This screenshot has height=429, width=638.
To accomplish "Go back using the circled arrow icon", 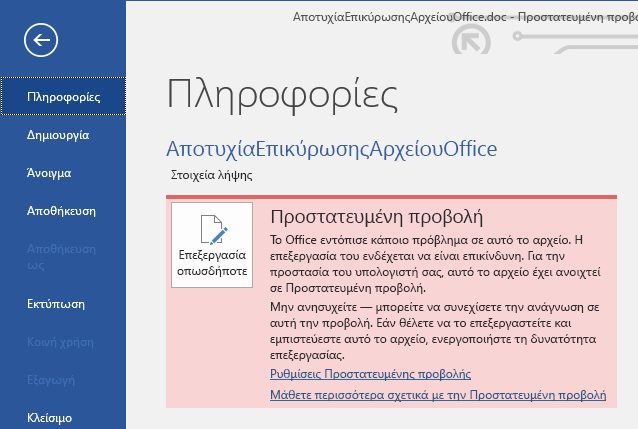I will coord(41,40).
